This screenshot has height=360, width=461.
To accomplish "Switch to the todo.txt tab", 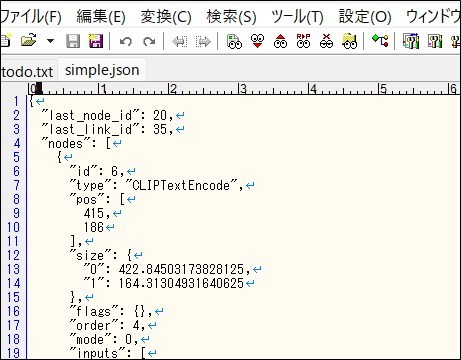I will pos(27,71).
